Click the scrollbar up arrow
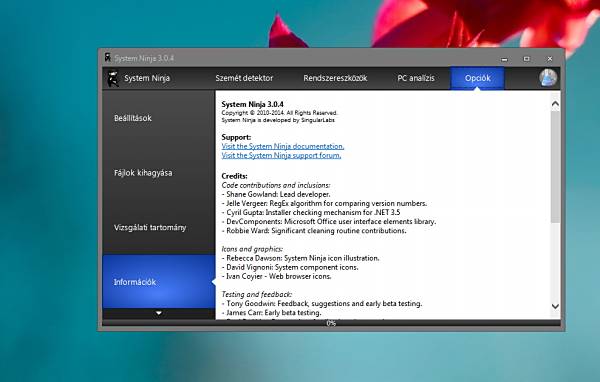This screenshot has width=600, height=382. pos(555,104)
